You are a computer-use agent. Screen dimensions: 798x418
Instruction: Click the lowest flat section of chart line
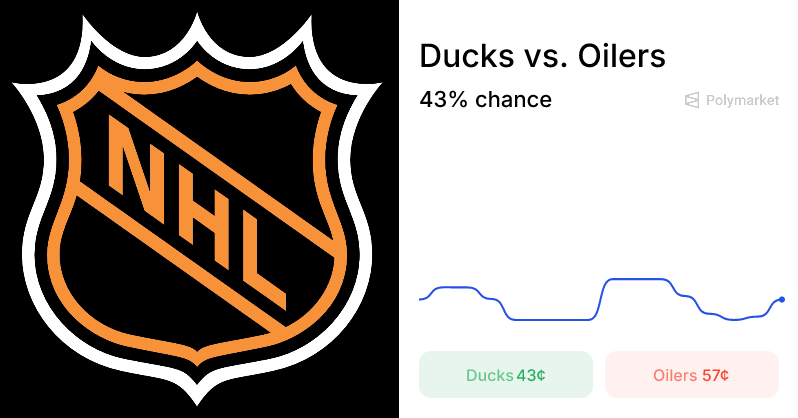550,320
